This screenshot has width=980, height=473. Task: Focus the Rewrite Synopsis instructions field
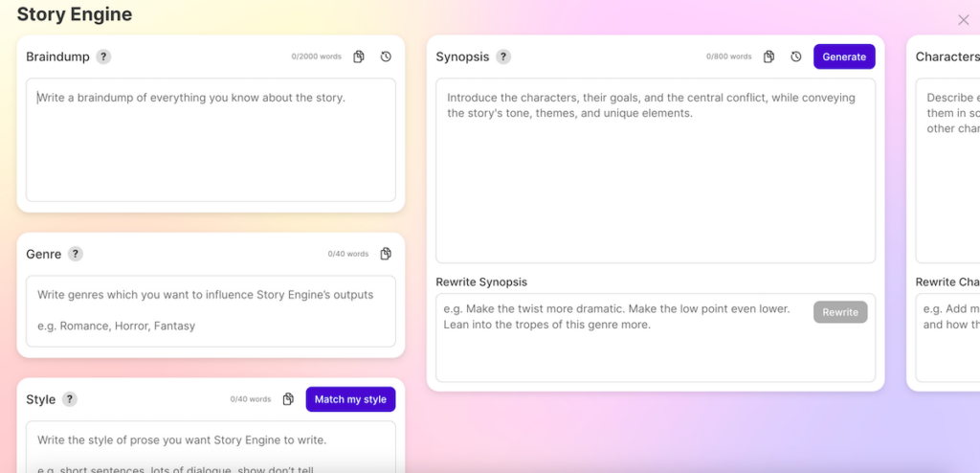[656, 338]
